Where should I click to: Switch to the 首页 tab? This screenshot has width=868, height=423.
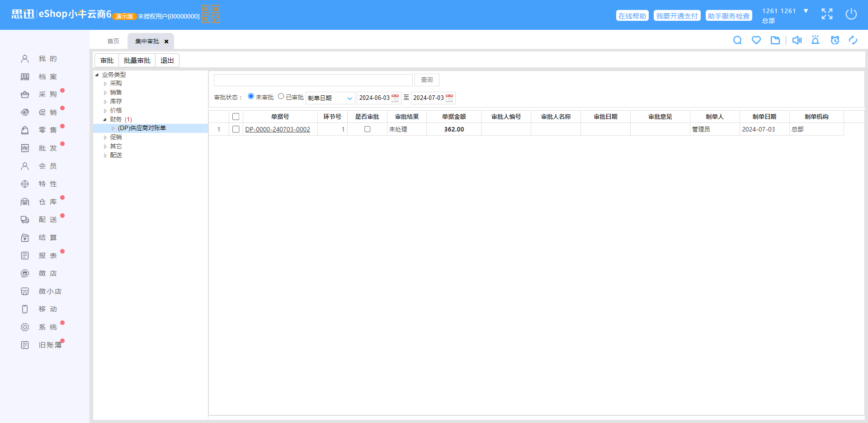pyautogui.click(x=113, y=41)
